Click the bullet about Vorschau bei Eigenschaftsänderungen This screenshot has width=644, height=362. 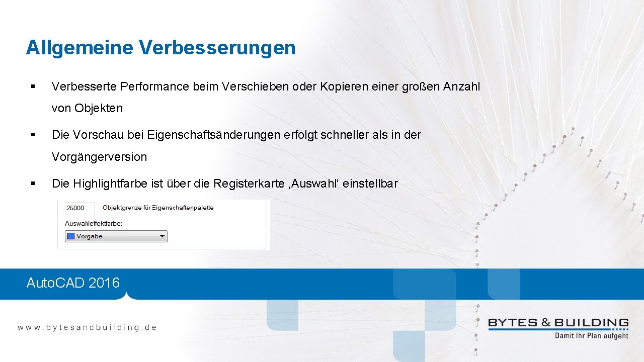[x=235, y=135]
